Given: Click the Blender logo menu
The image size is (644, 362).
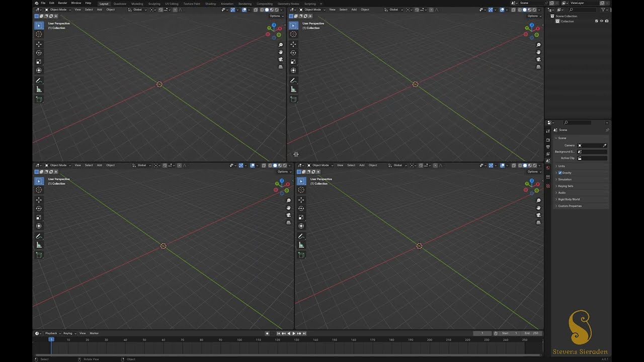Looking at the screenshot, I should (37, 3).
